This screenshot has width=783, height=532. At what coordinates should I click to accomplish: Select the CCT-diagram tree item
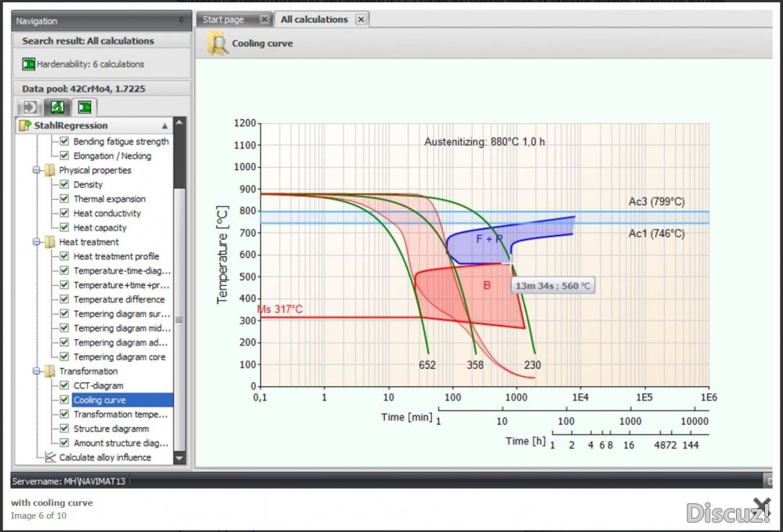(x=99, y=385)
